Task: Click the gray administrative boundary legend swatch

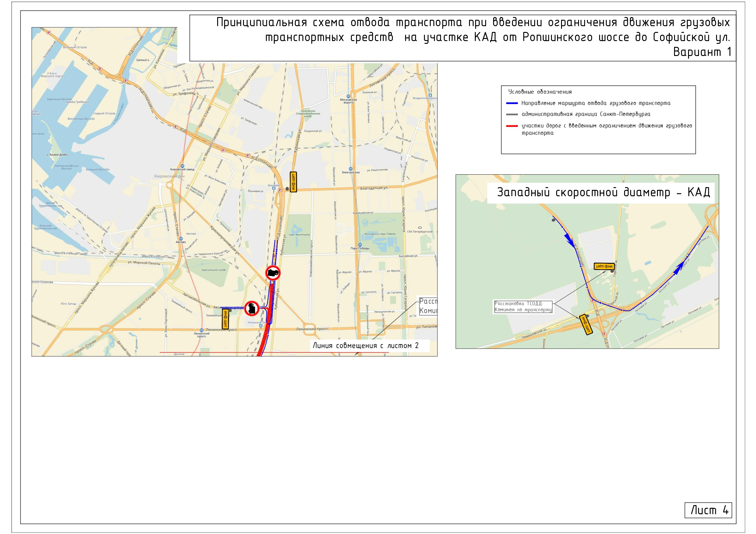Action: (512, 114)
